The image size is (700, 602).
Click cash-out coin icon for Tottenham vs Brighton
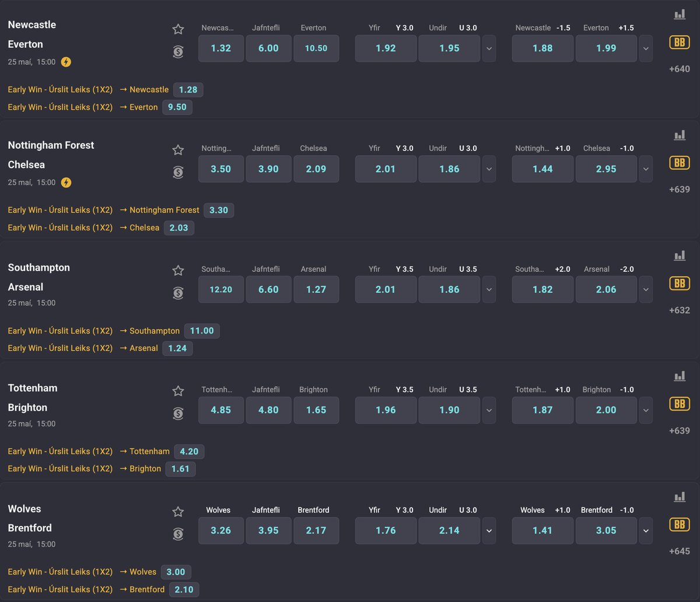pos(178,414)
